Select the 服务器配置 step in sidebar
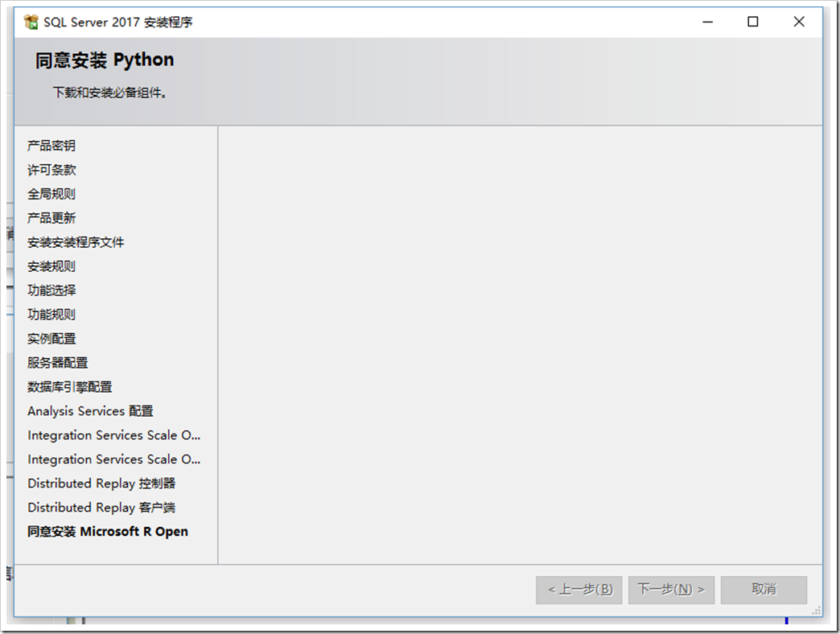Image resolution: width=840 pixels, height=634 pixels. pyautogui.click(x=57, y=363)
